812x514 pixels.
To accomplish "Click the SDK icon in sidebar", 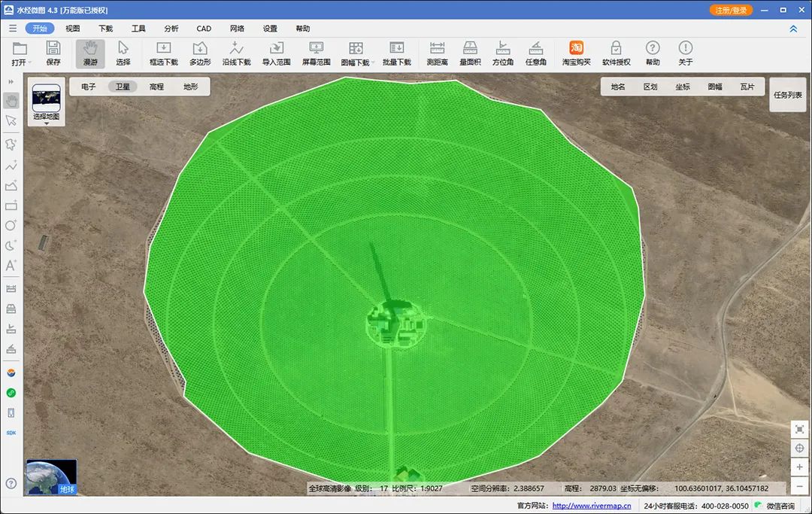I will pos(11,433).
